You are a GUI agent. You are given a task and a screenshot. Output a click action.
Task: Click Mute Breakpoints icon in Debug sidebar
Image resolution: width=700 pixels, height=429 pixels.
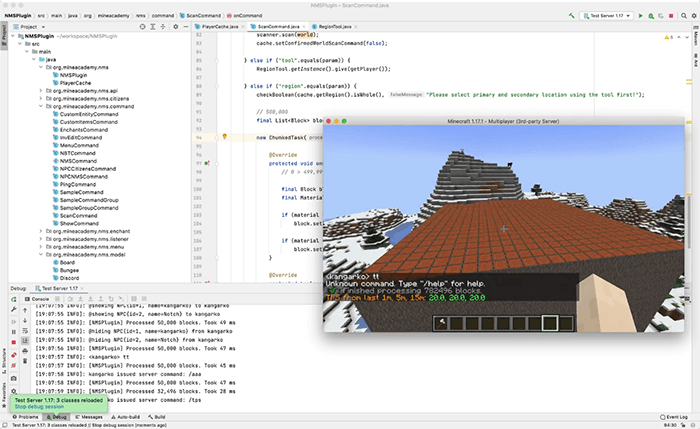click(14, 365)
